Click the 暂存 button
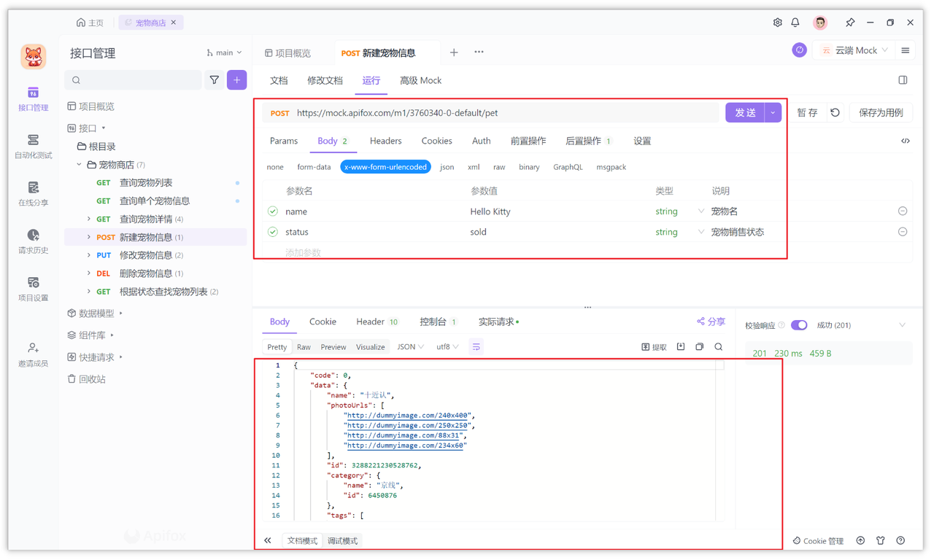Viewport: 934px width, 560px height. pyautogui.click(x=807, y=113)
